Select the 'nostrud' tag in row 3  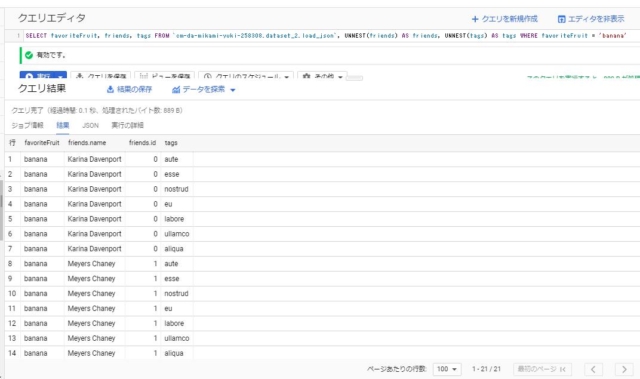pyautogui.click(x=176, y=189)
